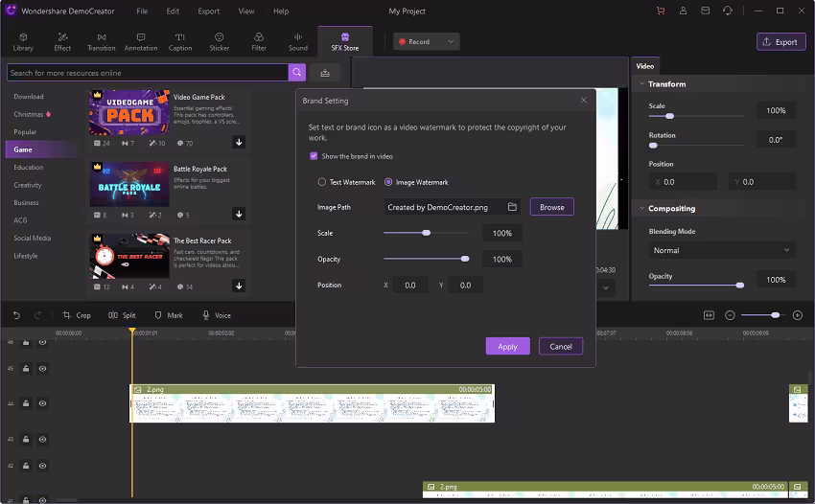Add a Mark on the timeline
The height and width of the screenshot is (504, 815).
[x=169, y=315]
